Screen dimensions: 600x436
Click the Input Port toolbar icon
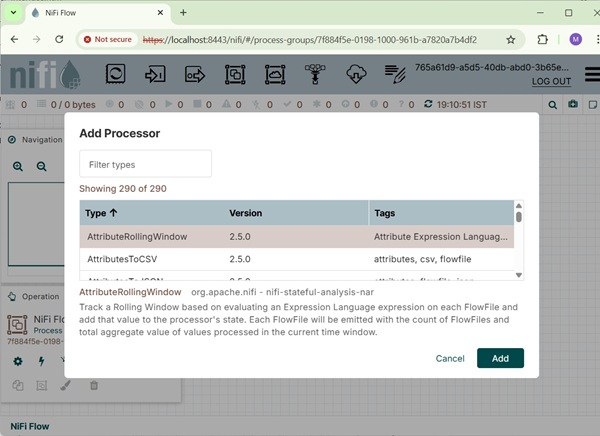coord(155,75)
